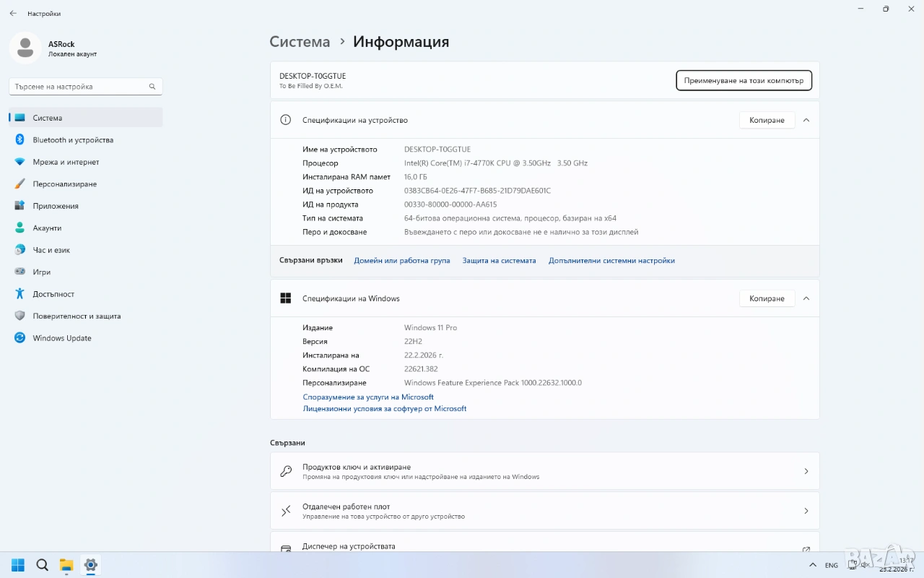Collapse the Windows specifications section
The image size is (924, 578).
(806, 298)
